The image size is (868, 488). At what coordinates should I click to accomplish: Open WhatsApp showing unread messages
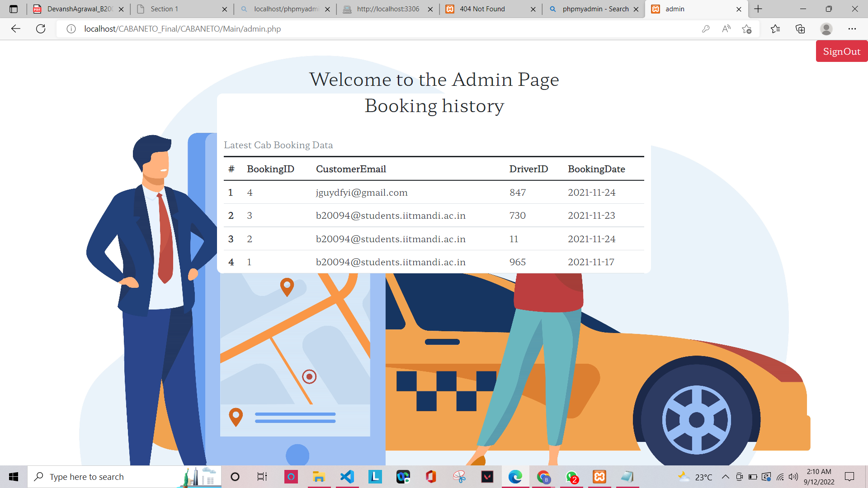572,477
